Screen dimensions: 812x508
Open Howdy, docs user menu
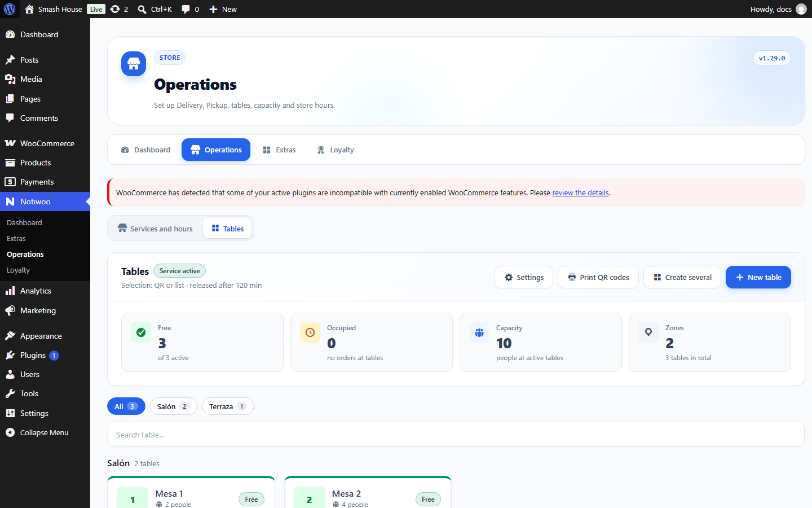[778, 9]
